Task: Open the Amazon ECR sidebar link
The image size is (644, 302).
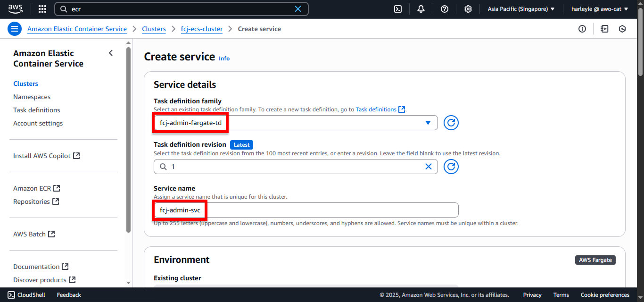Action: click(x=37, y=188)
